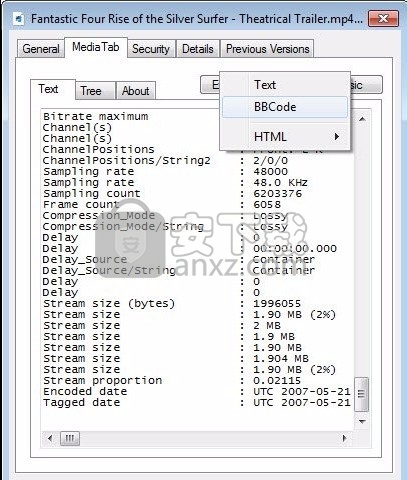
Task: Select the 'Frame count' line
Action: 81,205
